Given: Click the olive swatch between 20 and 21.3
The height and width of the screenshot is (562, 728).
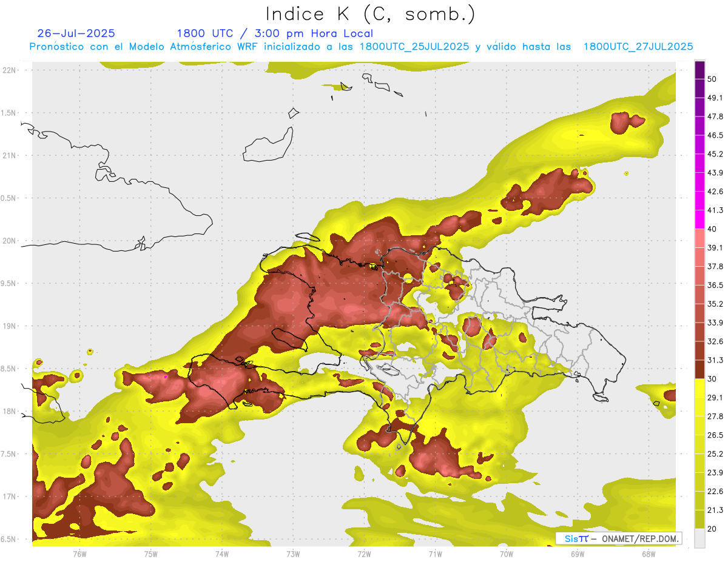Looking at the screenshot, I should (700, 519).
